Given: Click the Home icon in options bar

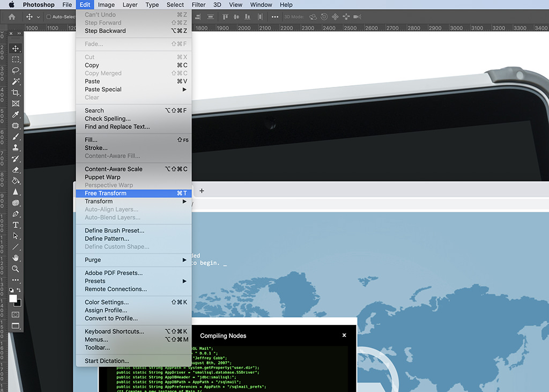Looking at the screenshot, I should (12, 17).
